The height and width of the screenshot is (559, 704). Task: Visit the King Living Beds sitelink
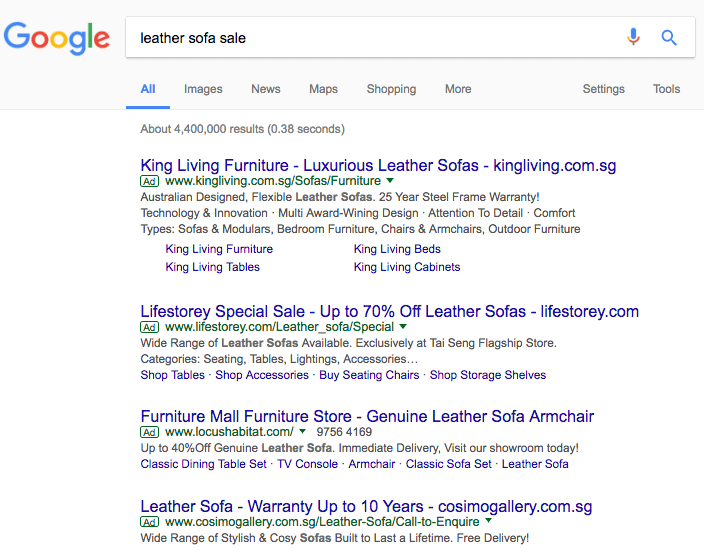[397, 249]
